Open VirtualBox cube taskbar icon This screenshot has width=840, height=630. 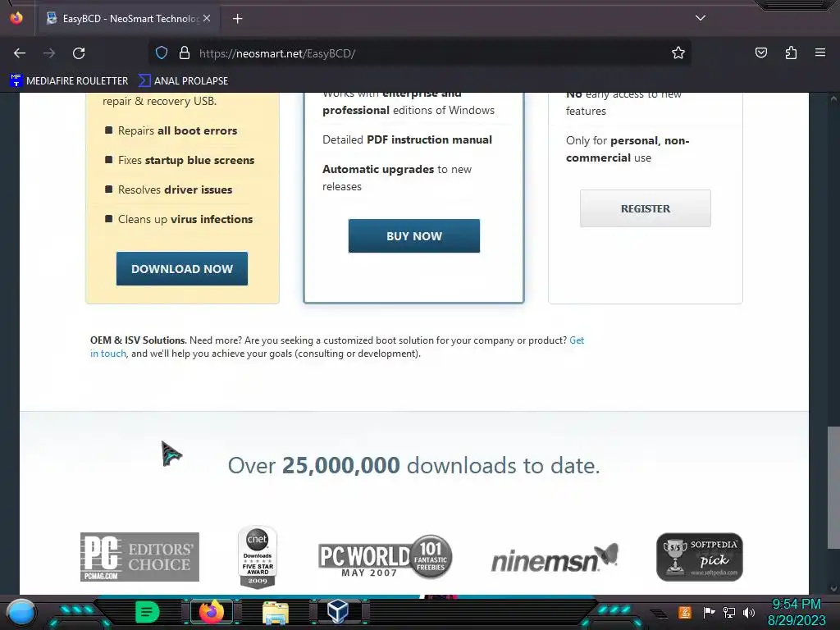pyautogui.click(x=338, y=611)
